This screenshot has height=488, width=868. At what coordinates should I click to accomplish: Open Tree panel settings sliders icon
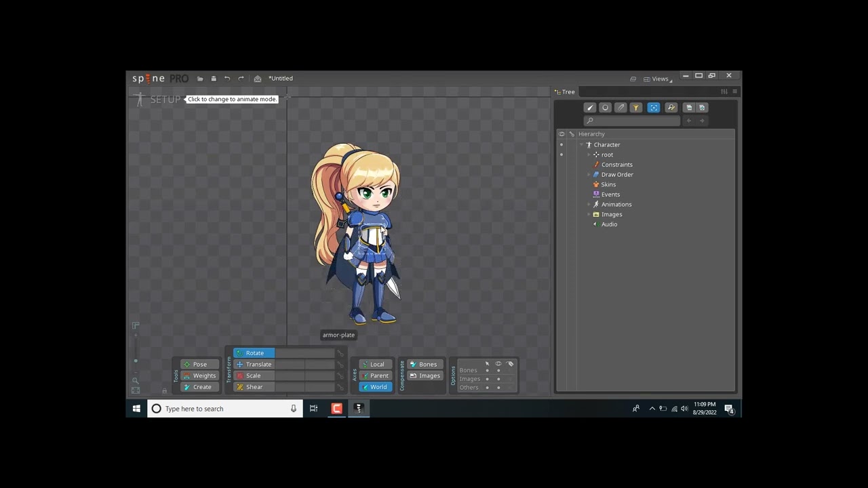[x=724, y=91]
